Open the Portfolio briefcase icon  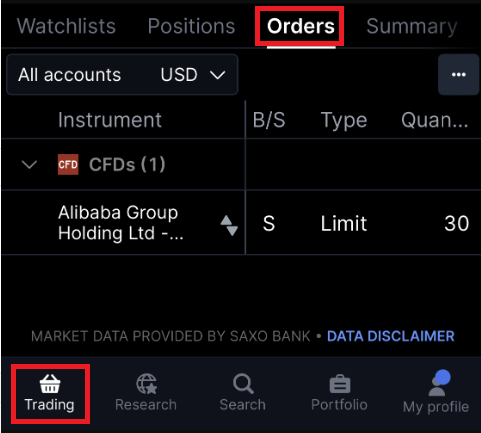[x=340, y=384]
